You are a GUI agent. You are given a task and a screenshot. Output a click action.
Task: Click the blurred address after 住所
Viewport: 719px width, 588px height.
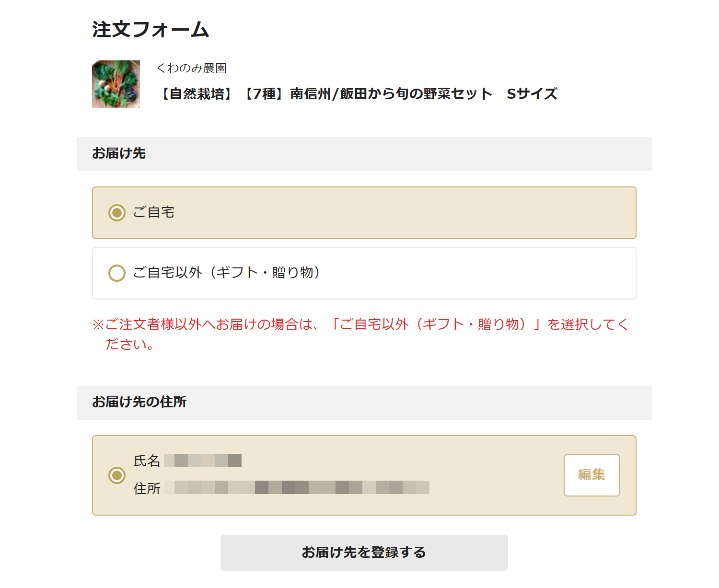[297, 487]
